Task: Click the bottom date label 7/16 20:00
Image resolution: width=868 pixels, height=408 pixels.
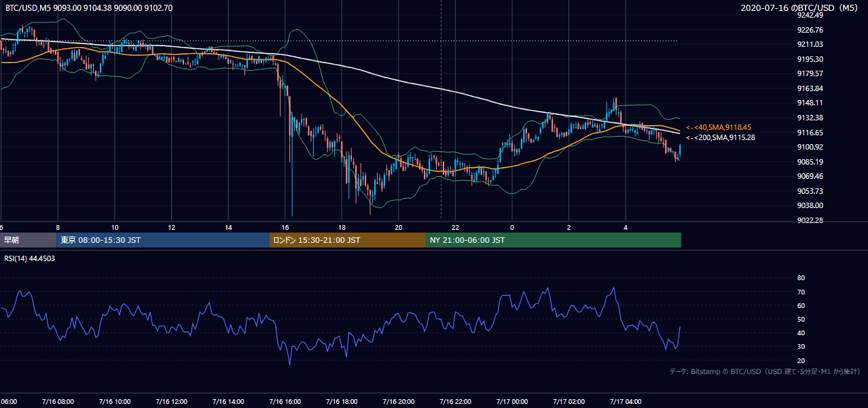Action: 398,402
